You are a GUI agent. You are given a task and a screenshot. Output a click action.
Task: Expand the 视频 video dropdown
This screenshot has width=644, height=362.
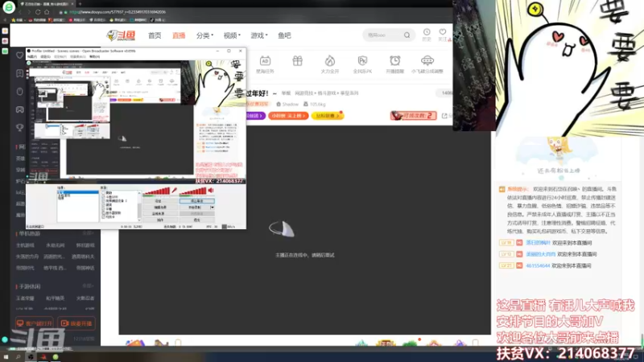[232, 35]
